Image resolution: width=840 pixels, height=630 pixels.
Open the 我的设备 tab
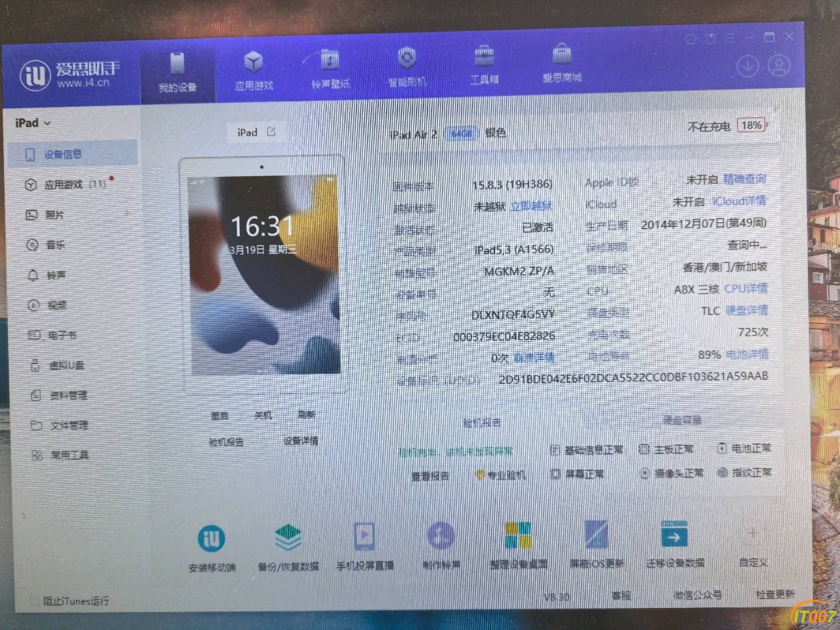click(177, 73)
